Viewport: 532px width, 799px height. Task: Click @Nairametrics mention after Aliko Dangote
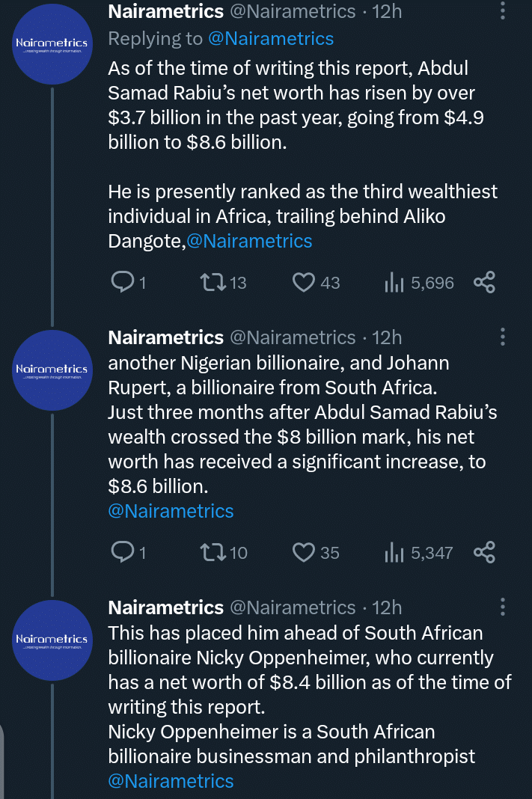click(x=249, y=241)
